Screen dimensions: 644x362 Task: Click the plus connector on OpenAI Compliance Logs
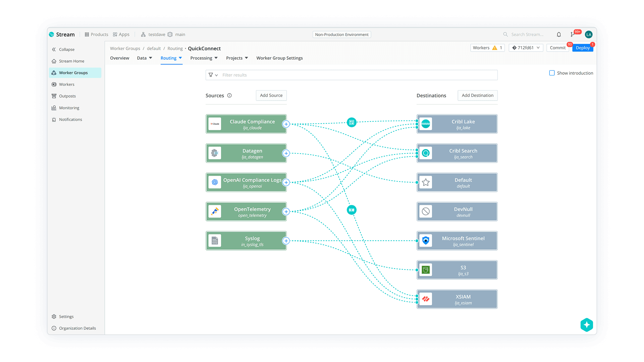pyautogui.click(x=286, y=183)
